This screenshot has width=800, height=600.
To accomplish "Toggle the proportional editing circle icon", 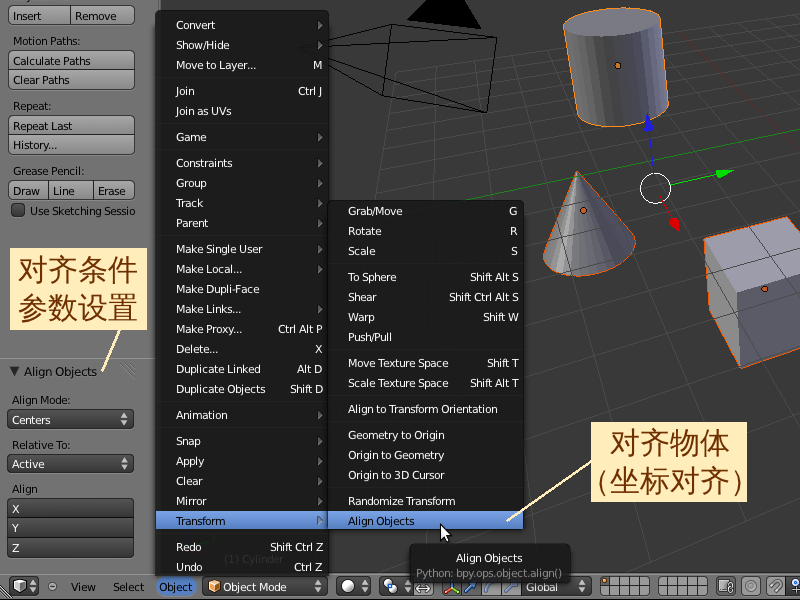I will (751, 586).
